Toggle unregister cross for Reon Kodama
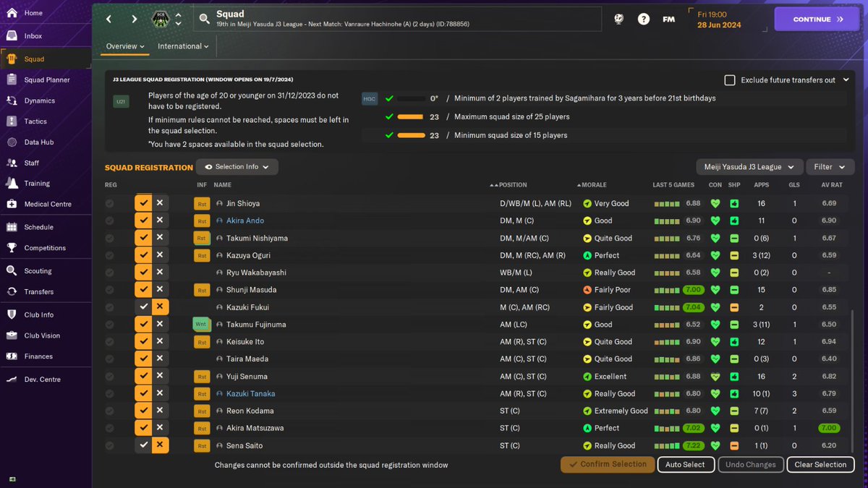The image size is (868, 488). pyautogui.click(x=160, y=411)
